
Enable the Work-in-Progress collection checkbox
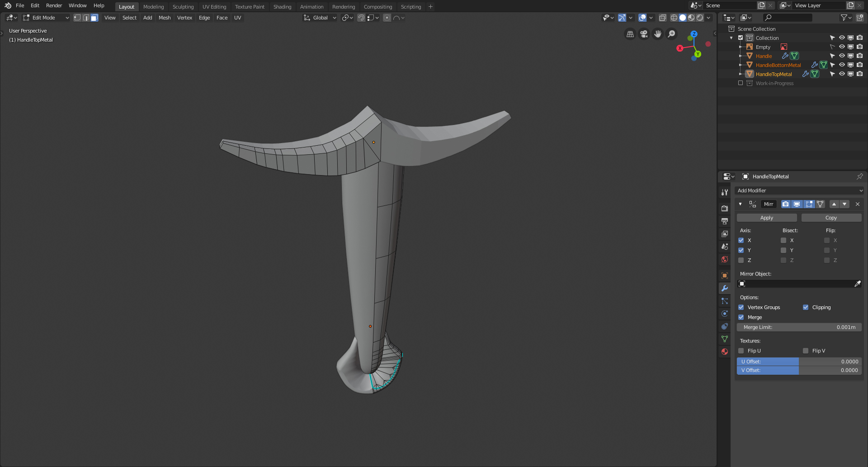[741, 83]
